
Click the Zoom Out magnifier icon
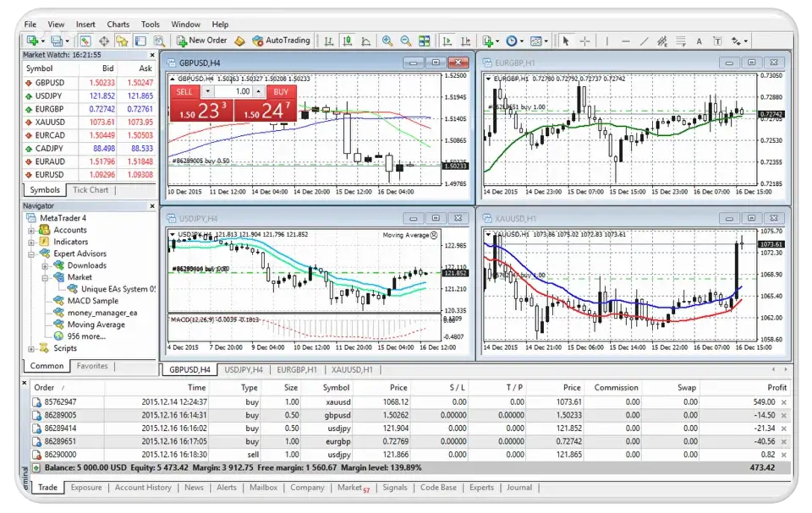click(x=405, y=41)
